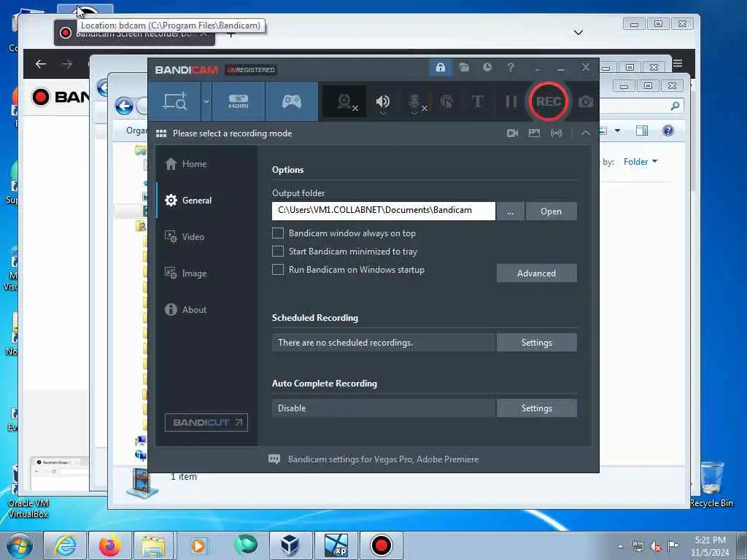Click the UNREGISTERED badge
747x560 pixels.
[251, 70]
